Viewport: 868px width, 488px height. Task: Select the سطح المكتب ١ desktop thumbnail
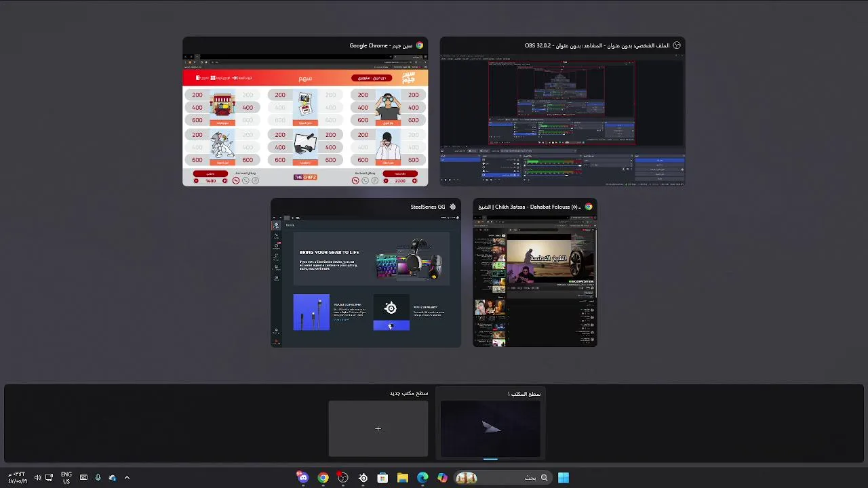490,428
